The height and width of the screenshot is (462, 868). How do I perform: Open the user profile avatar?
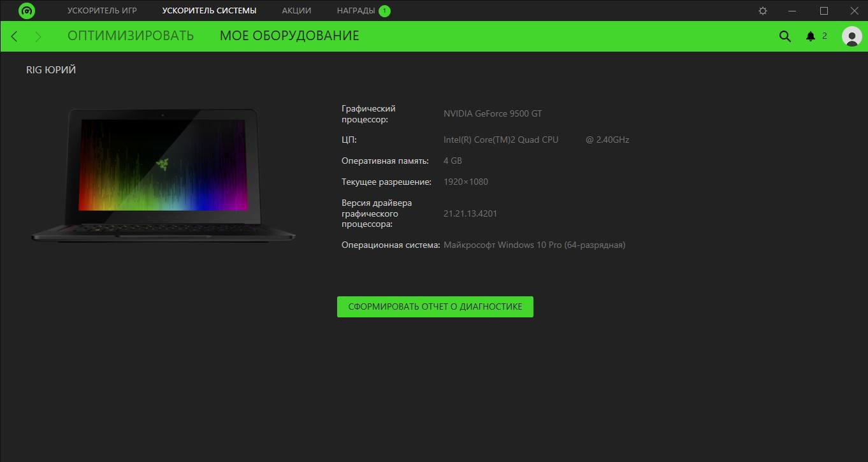tap(852, 36)
